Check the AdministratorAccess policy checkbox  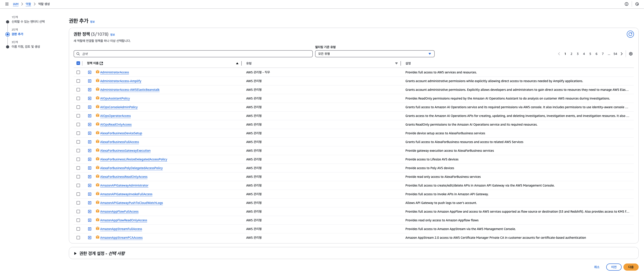78,72
